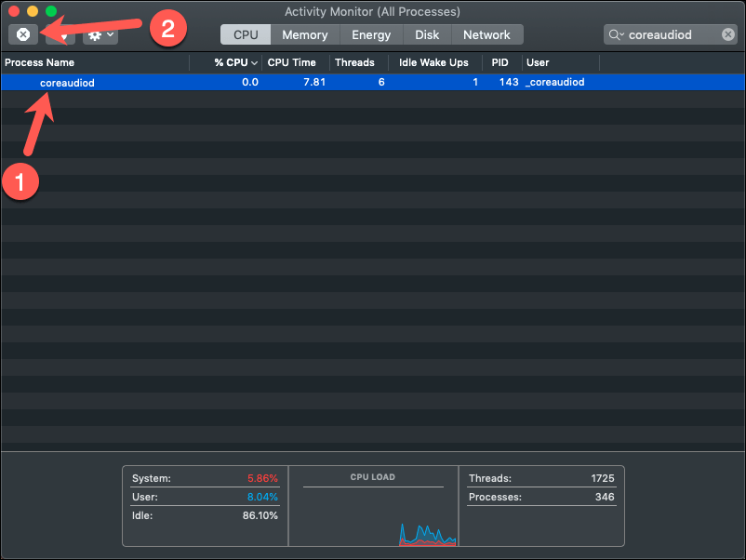The image size is (746, 560).
Task: Click the CPU LOAD graph
Action: point(373,506)
